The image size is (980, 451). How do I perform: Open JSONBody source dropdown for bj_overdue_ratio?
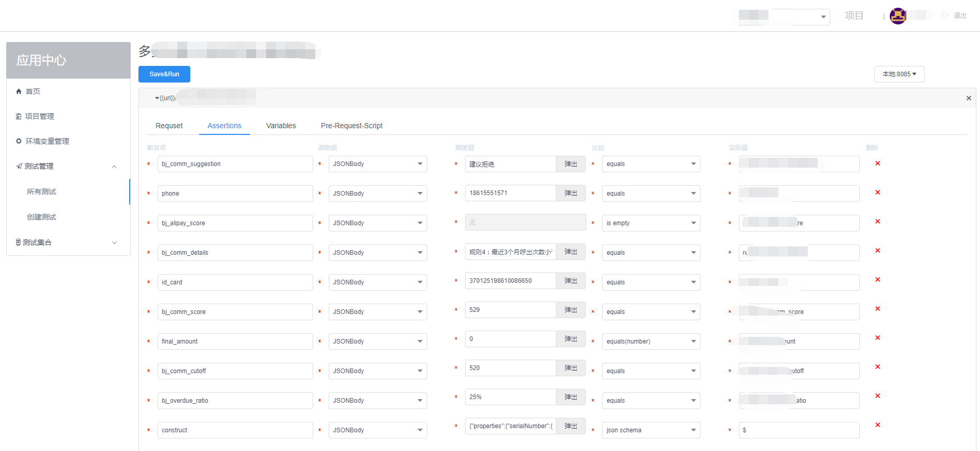[378, 401]
